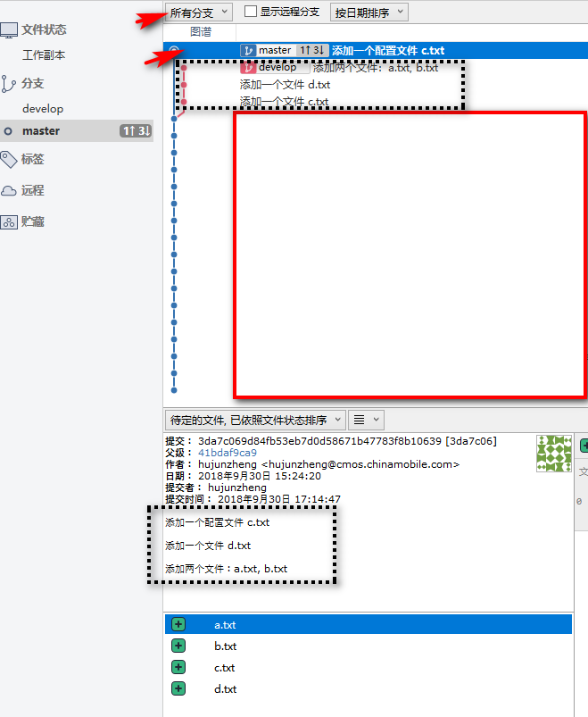Select 工作副本 in the sidebar

[44, 55]
